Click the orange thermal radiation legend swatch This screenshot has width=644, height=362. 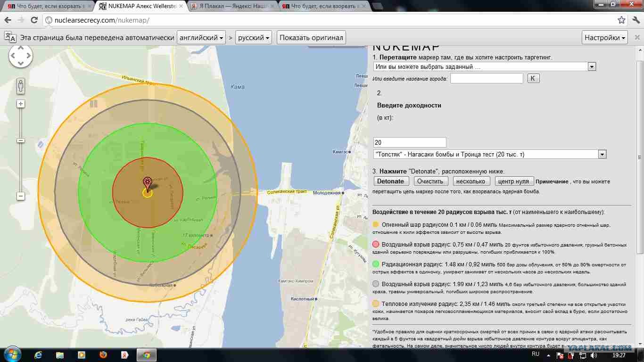(x=376, y=304)
